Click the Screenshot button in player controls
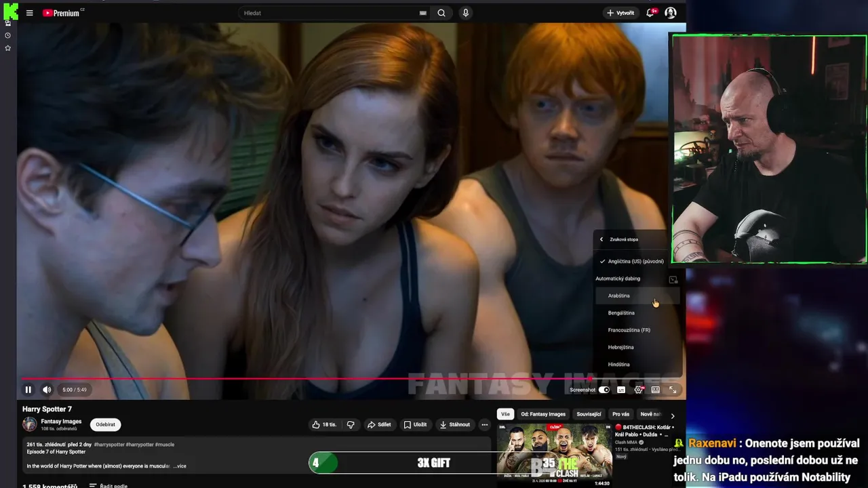Screen dimensions: 868x488 tap(583, 390)
